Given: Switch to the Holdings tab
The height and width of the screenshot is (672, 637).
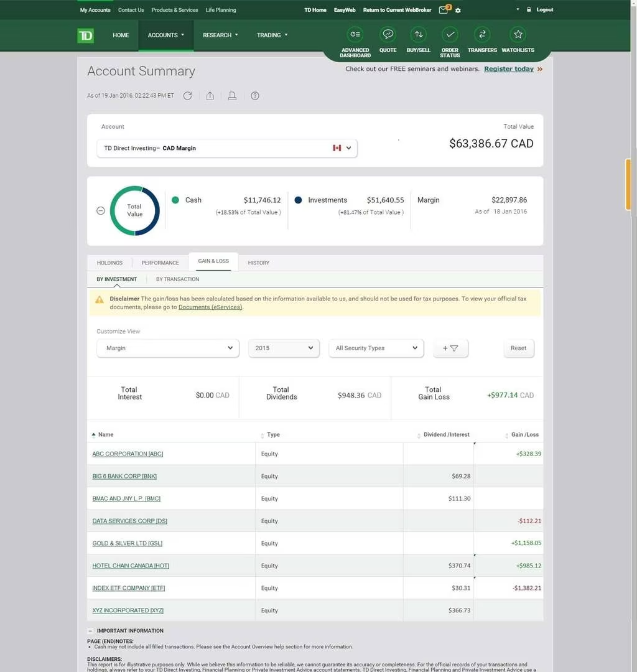Looking at the screenshot, I should click(x=109, y=263).
